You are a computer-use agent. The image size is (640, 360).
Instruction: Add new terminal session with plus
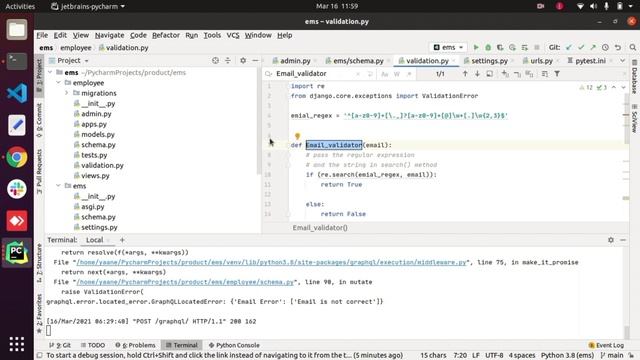pos(122,240)
